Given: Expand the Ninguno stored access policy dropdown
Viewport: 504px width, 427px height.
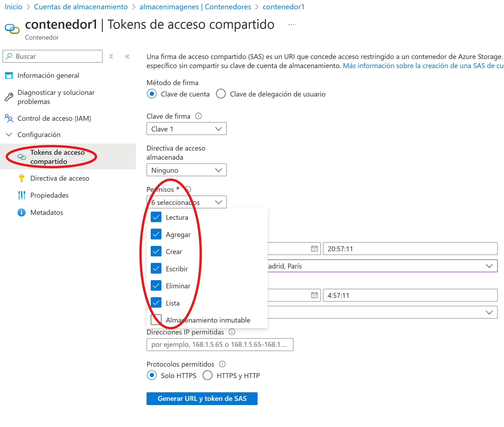Looking at the screenshot, I should point(186,170).
